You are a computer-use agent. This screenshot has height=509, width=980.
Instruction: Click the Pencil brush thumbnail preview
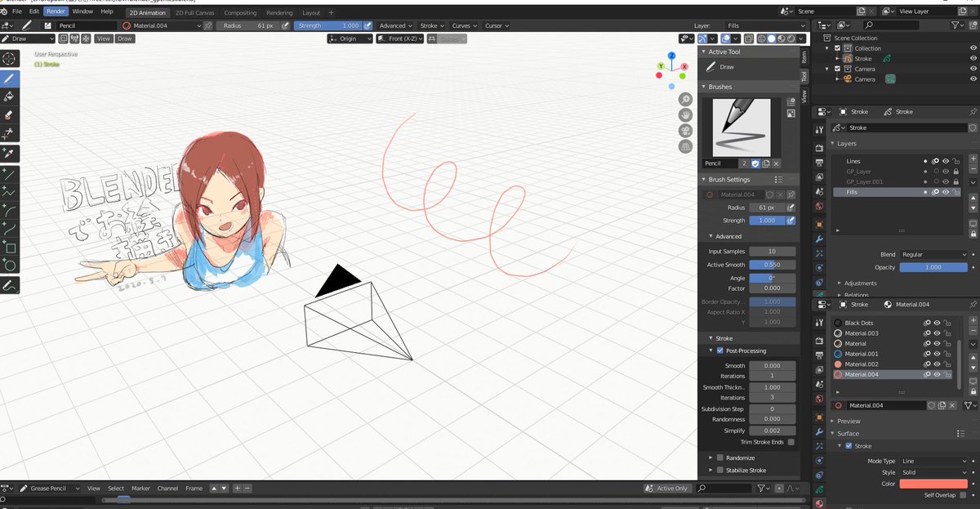point(742,127)
